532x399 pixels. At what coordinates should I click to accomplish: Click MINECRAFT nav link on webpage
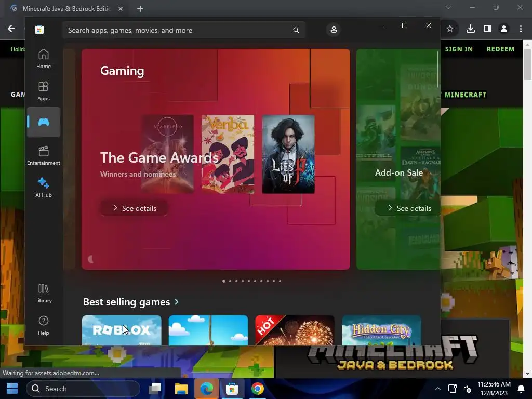pyautogui.click(x=465, y=95)
